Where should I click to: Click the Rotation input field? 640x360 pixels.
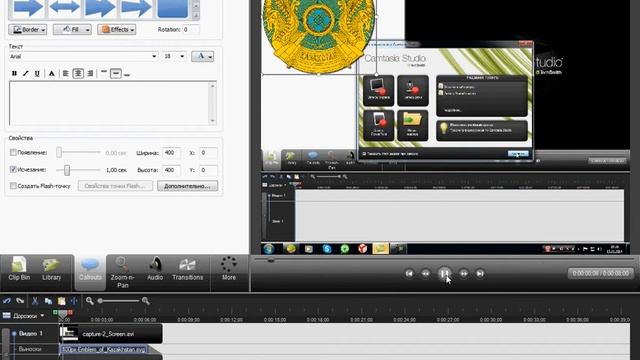(x=191, y=29)
